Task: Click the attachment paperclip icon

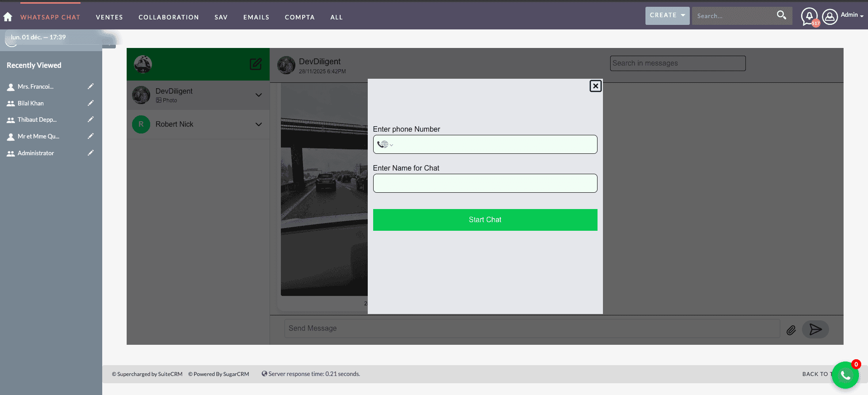Action: (791, 330)
